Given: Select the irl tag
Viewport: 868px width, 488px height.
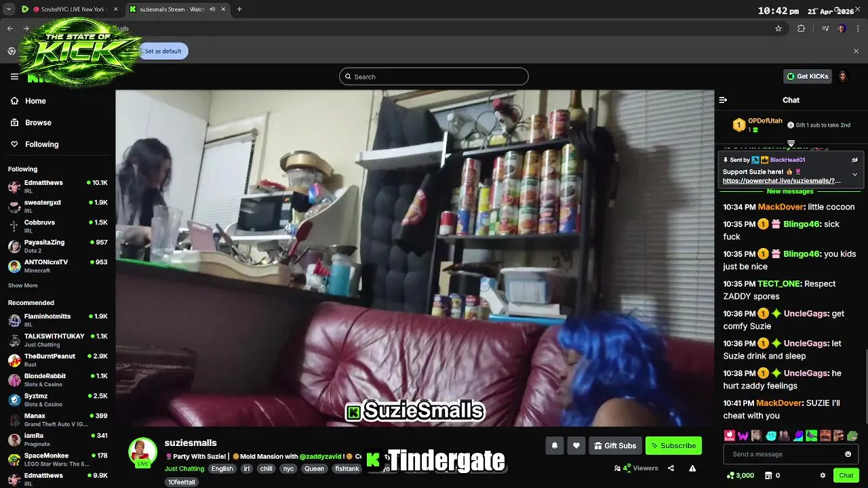Looking at the screenshot, I should click(x=247, y=468).
